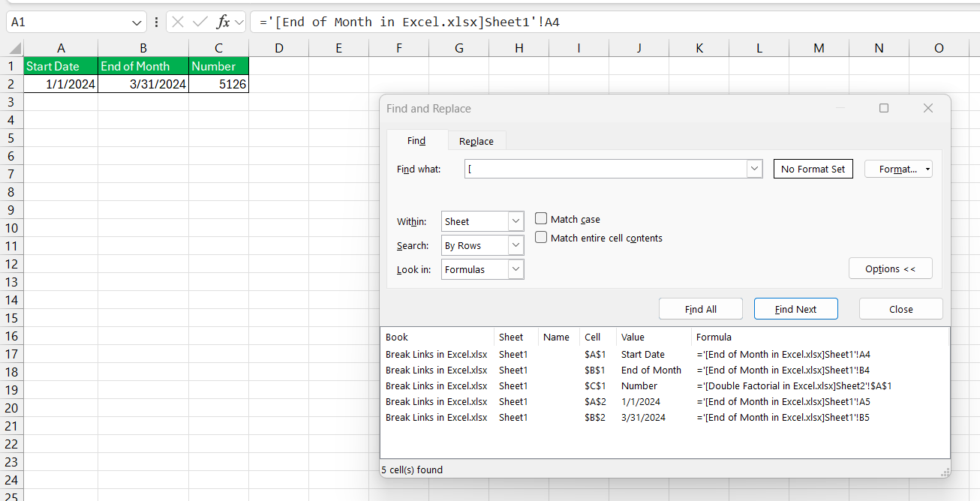Click the Enter checkmark icon in formula bar
980x501 pixels.
200,22
